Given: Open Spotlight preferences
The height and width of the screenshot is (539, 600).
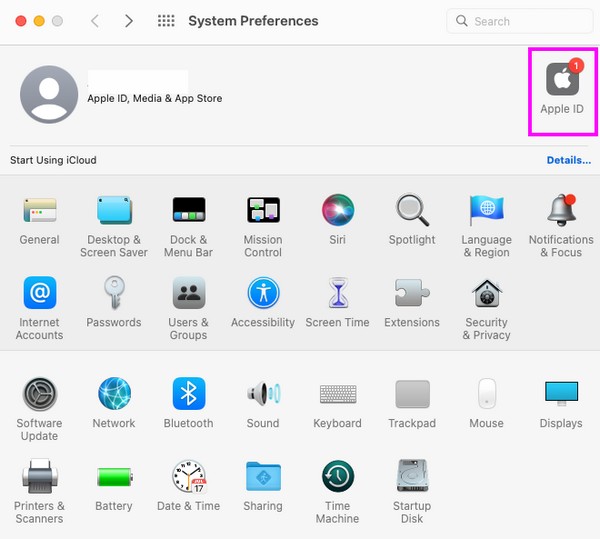Looking at the screenshot, I should (x=412, y=210).
